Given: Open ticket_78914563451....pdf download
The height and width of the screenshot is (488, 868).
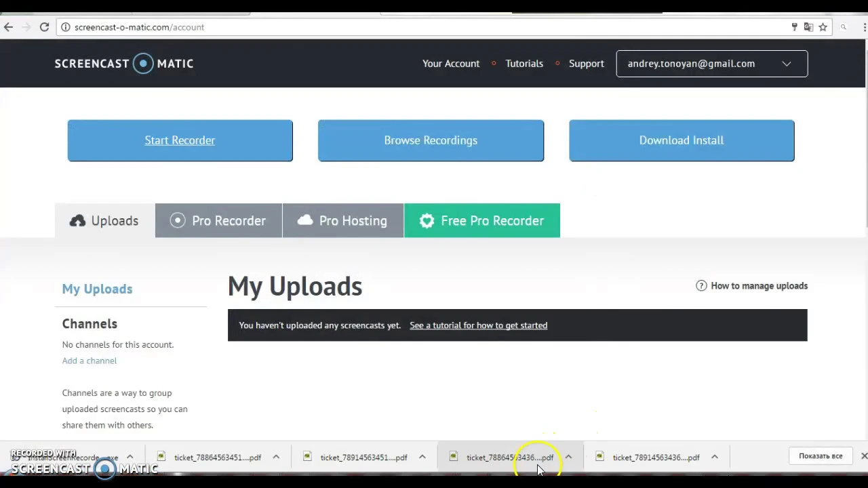Looking at the screenshot, I should (363, 457).
